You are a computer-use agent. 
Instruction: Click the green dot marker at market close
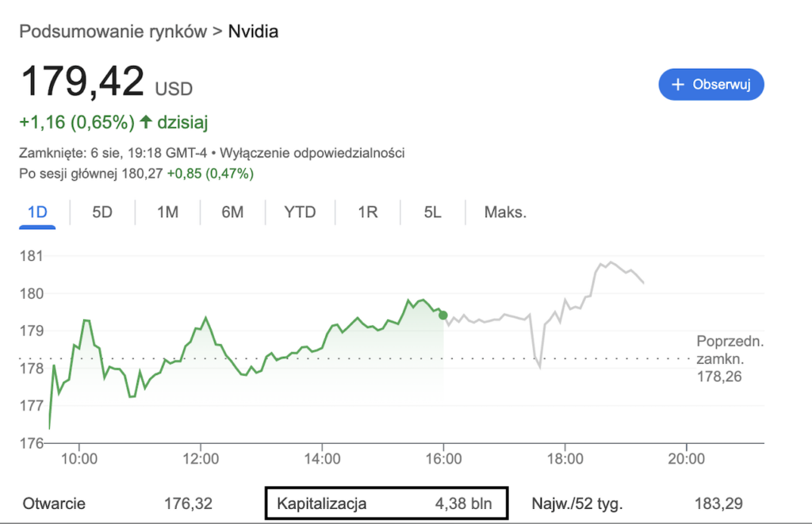click(x=443, y=315)
